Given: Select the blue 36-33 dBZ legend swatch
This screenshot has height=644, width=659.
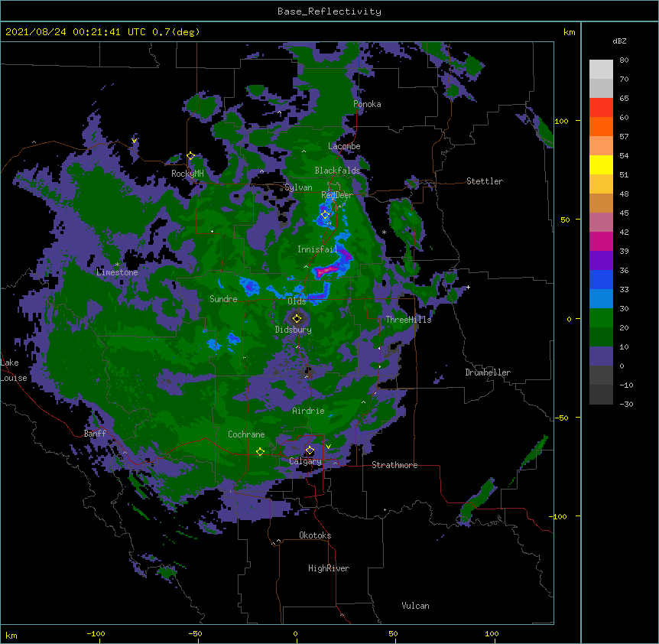Looking at the screenshot, I should click(x=601, y=279).
